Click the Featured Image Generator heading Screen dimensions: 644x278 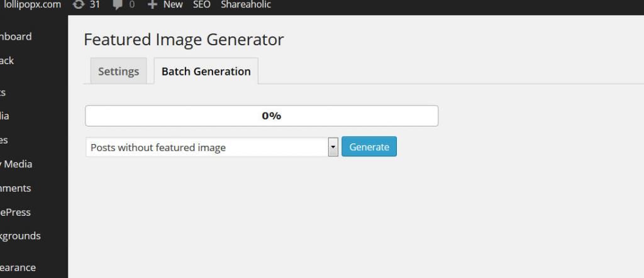[x=184, y=40]
